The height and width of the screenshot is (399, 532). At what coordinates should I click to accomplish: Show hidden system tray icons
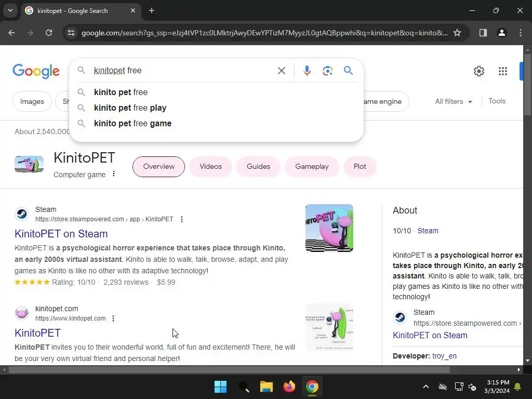426,387
